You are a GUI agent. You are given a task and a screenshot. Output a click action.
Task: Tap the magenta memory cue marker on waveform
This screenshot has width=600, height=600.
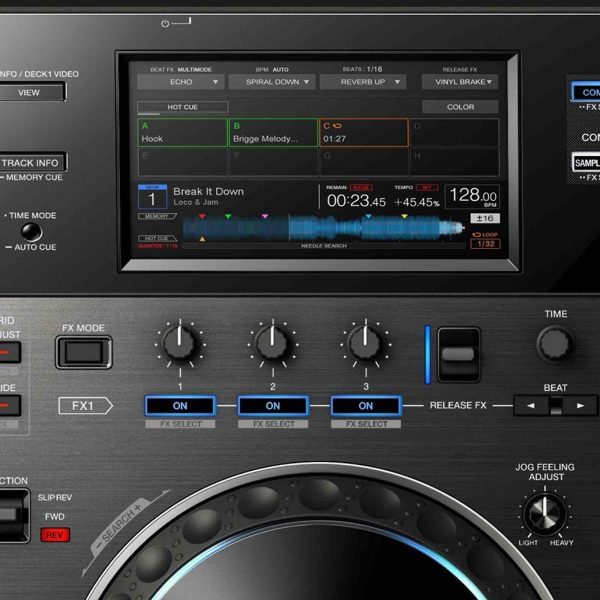click(265, 217)
